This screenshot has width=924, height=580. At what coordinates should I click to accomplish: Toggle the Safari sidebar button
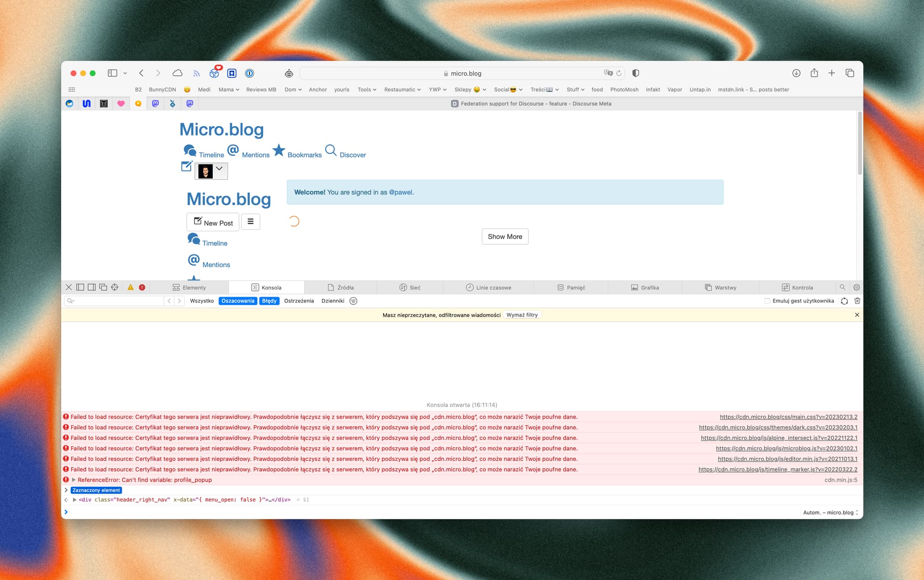113,73
